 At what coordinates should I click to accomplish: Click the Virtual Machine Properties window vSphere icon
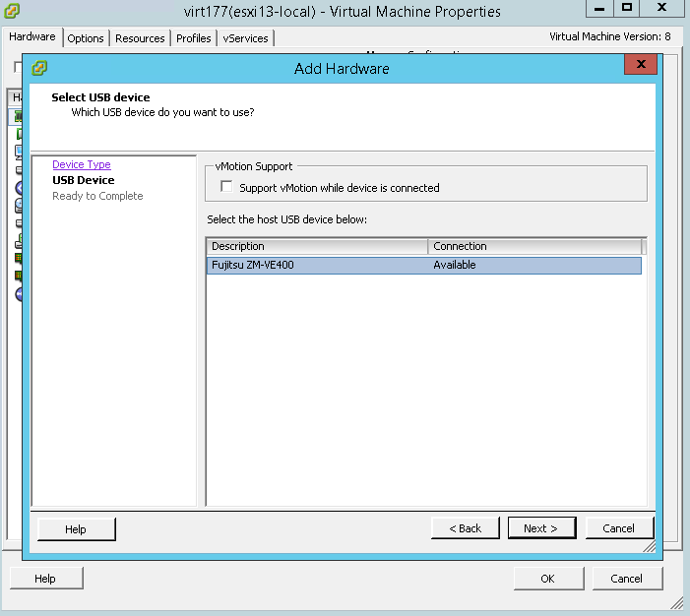click(12, 11)
